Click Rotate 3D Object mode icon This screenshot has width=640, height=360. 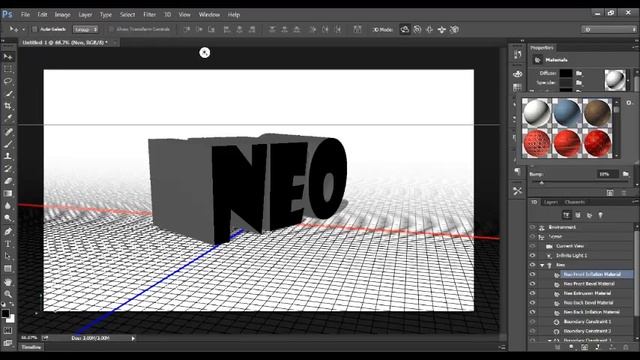pyautogui.click(x=404, y=29)
